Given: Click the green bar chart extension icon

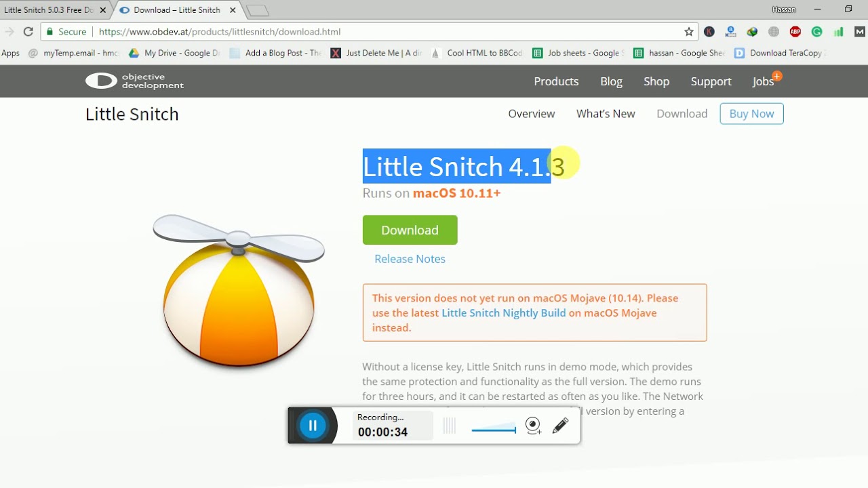Looking at the screenshot, I should (839, 32).
